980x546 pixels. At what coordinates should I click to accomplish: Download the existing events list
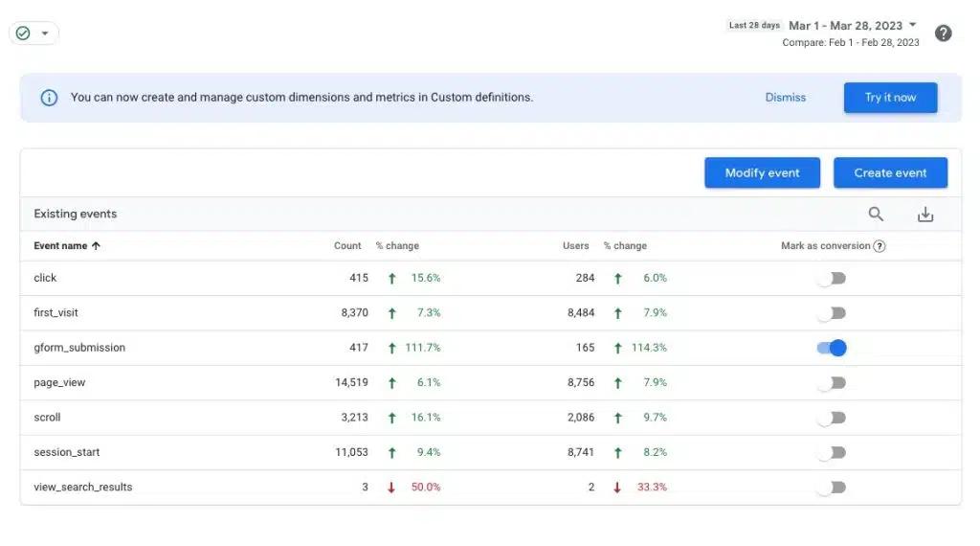tap(924, 215)
